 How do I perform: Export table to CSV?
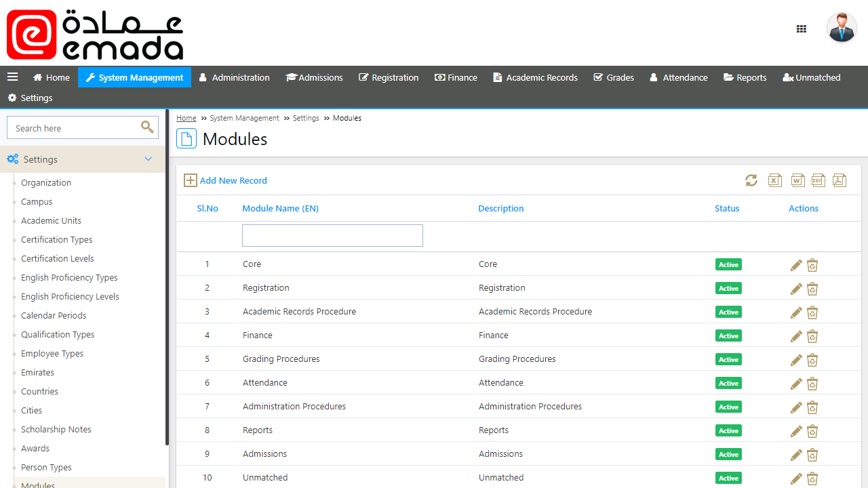[818, 180]
